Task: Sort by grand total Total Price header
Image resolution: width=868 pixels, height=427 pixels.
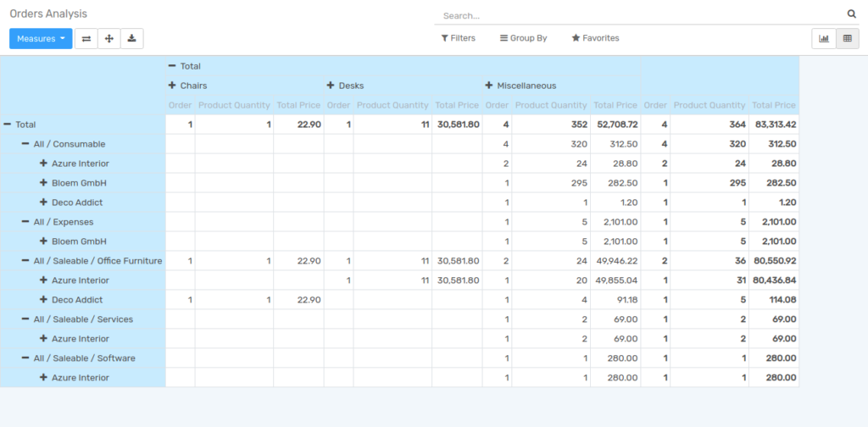Action: coord(773,105)
